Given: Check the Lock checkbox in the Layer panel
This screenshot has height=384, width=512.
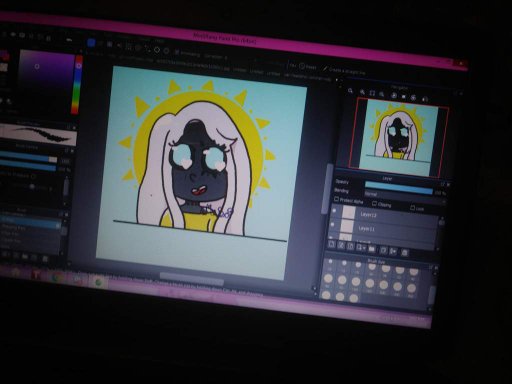Looking at the screenshot, I should pyautogui.click(x=412, y=208).
